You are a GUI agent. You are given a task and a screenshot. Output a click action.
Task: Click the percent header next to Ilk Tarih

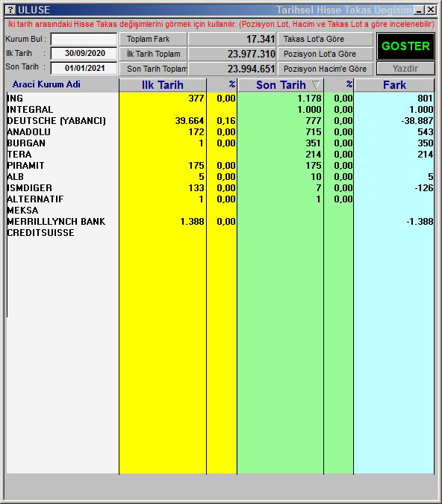pos(222,85)
